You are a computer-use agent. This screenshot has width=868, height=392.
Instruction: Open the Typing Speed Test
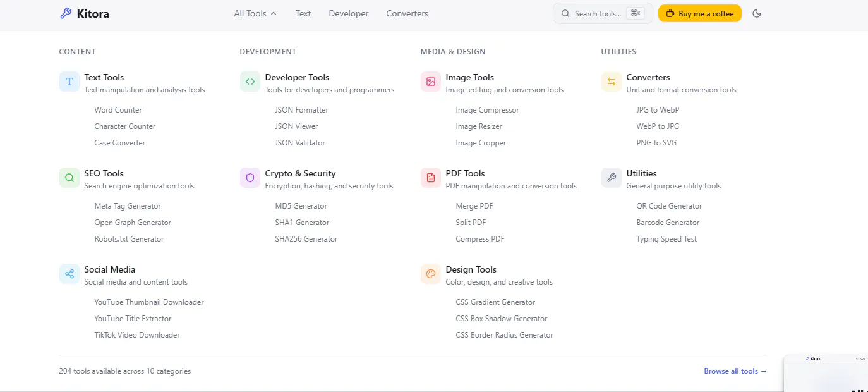pos(666,239)
